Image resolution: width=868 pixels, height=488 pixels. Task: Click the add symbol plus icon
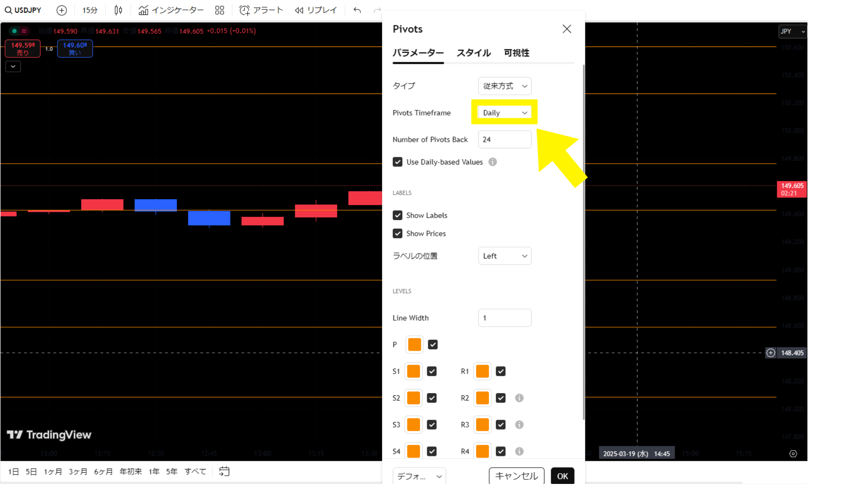62,10
